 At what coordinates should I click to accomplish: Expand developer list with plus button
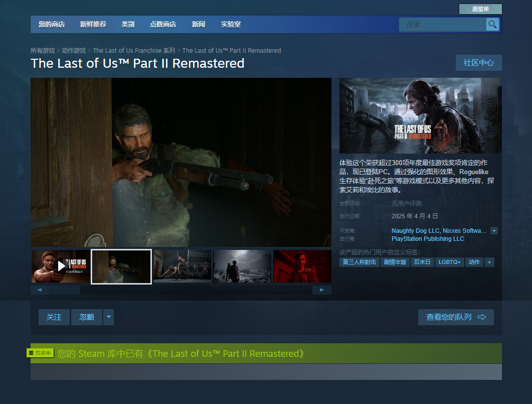(x=494, y=231)
